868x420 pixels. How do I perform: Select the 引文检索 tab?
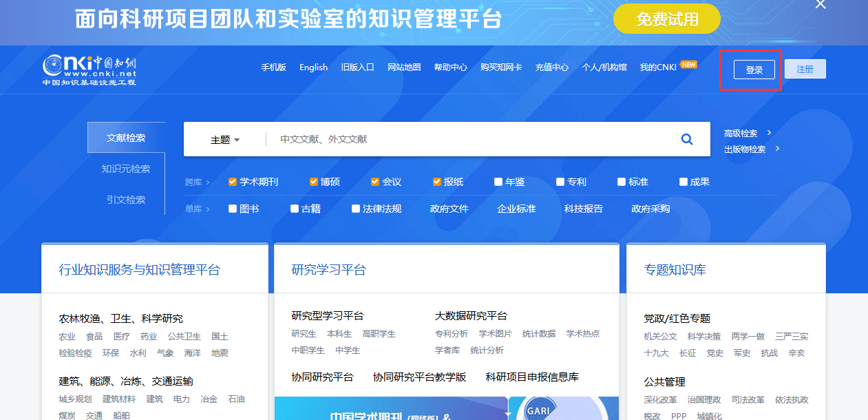126,200
